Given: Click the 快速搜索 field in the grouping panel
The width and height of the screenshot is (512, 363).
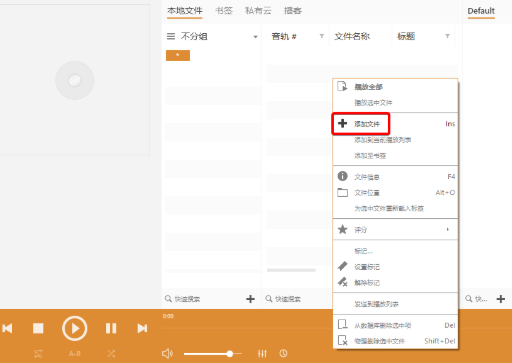Looking at the screenshot, I should click(x=203, y=299).
